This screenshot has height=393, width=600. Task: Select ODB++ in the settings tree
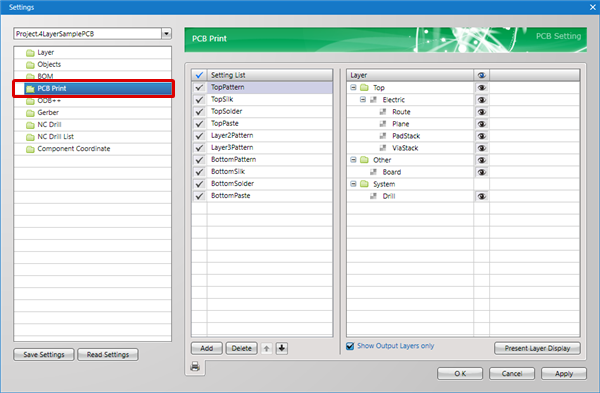click(x=49, y=101)
